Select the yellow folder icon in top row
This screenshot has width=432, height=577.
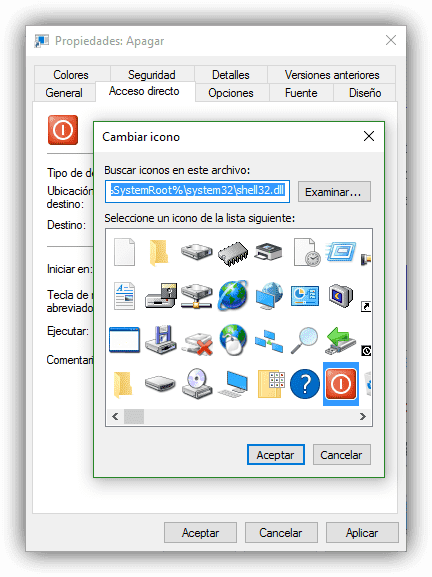tap(160, 252)
